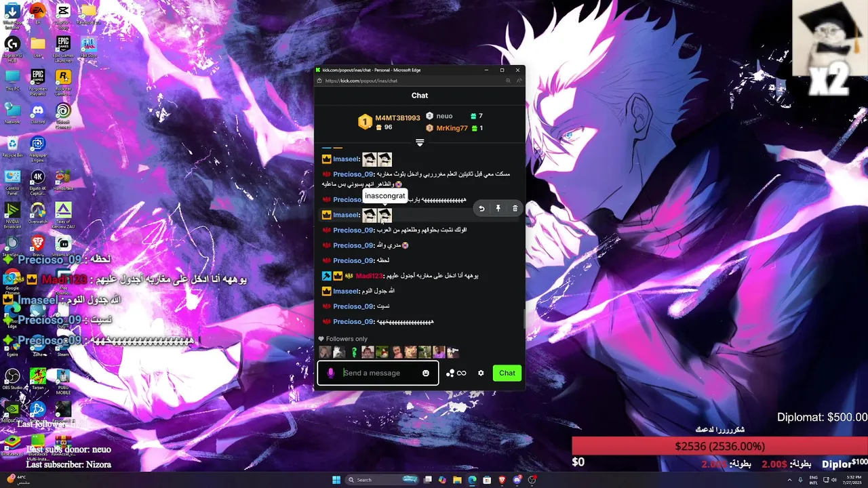The image size is (868, 488).
Task: Open OBS Studio desktop icon
Action: (x=12, y=379)
